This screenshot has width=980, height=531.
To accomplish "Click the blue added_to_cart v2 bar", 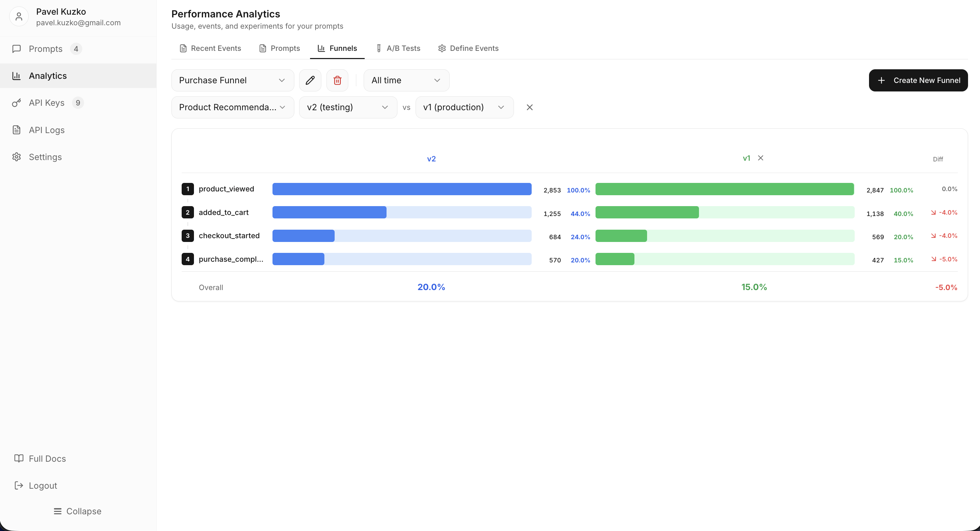I will pyautogui.click(x=329, y=213).
